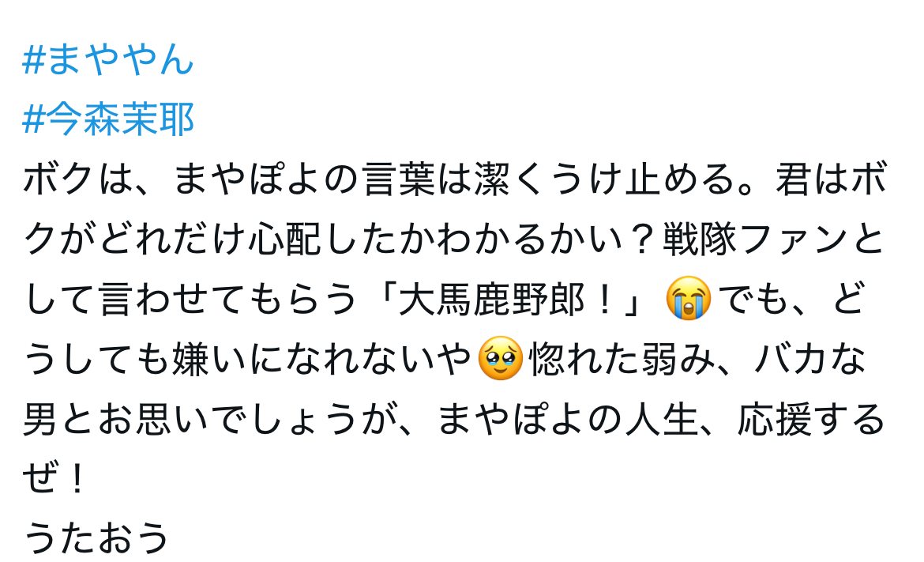Click the phrase バカな at line end
Image resolution: width=924 pixels, height=562 pixels.
coord(809,359)
